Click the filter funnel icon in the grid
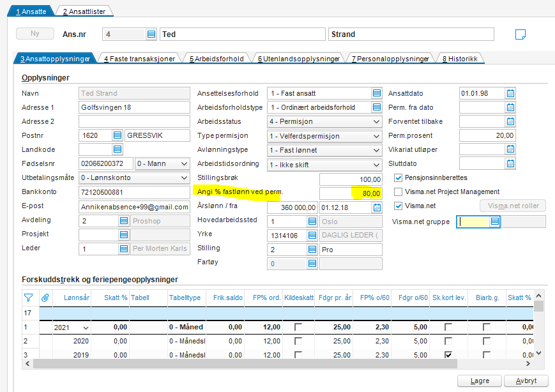Image resolution: width=555 pixels, height=392 pixels. 28,297
